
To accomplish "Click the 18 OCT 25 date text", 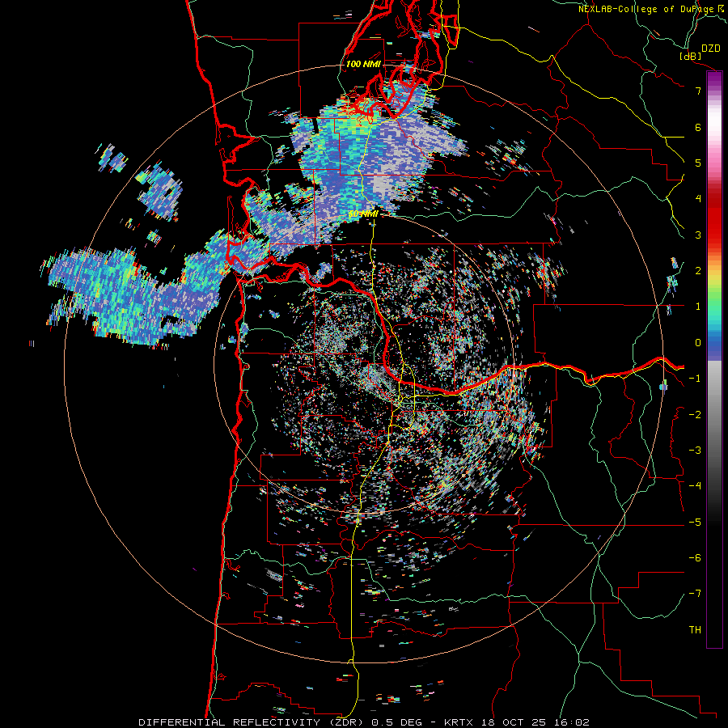I will [514, 722].
